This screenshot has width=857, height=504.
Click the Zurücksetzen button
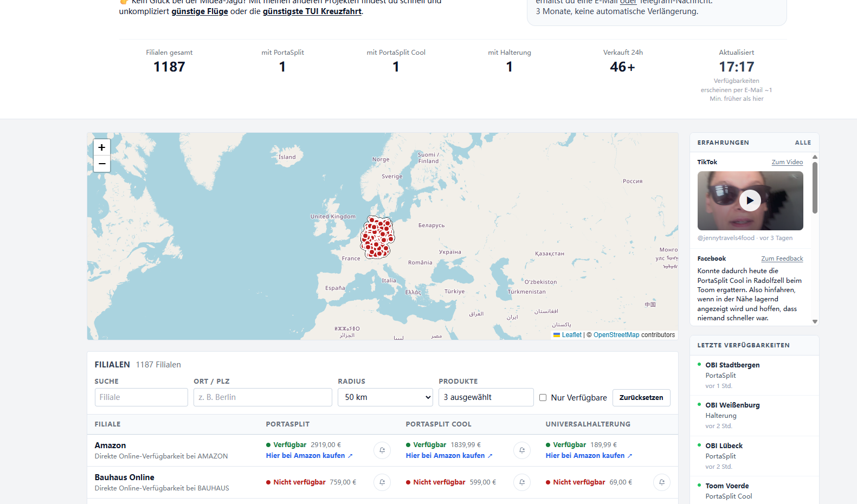tap(641, 398)
